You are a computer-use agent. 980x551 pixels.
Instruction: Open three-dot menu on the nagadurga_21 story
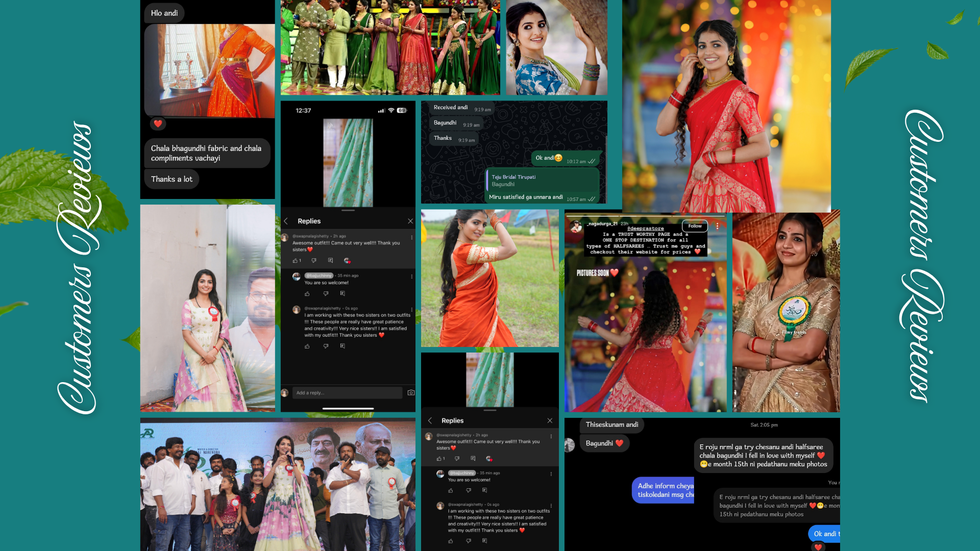click(x=717, y=226)
